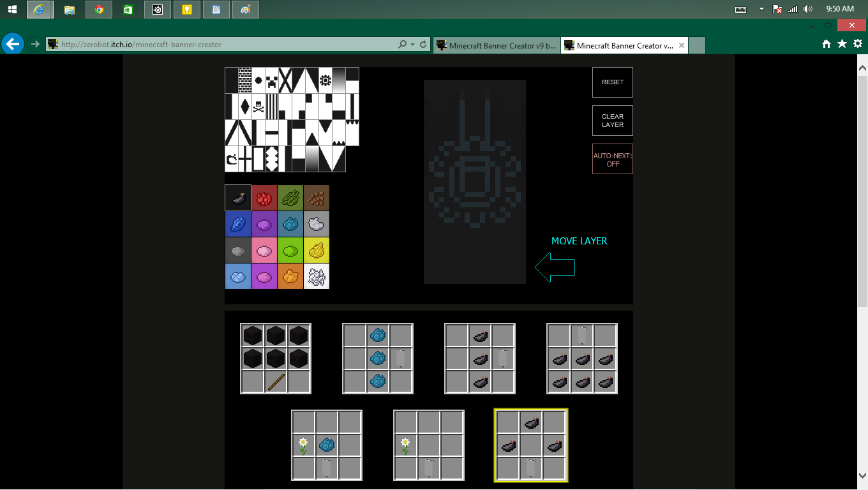Select the oxeye daisy with cyan dye layer
Viewport: 868px width, 490px height.
coord(327,445)
